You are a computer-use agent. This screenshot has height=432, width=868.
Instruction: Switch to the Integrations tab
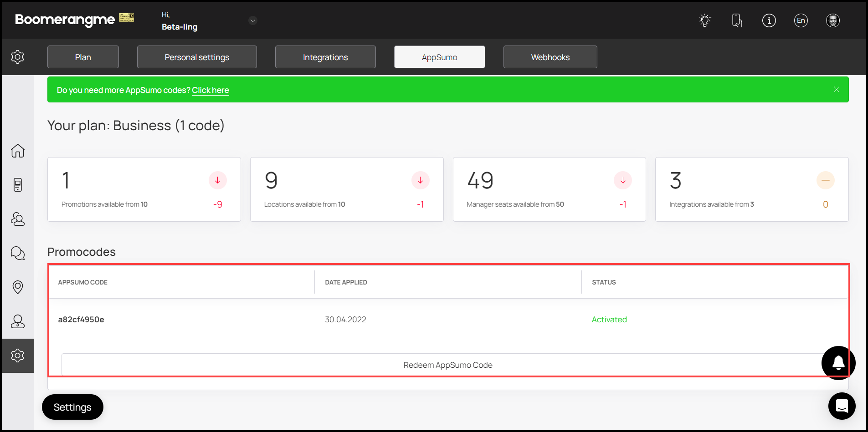click(x=325, y=57)
